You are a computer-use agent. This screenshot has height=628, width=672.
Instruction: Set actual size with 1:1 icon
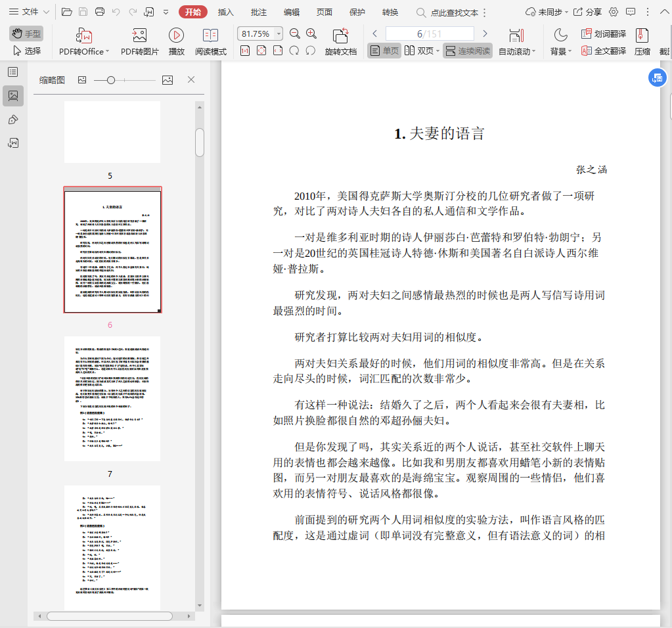coord(245,51)
